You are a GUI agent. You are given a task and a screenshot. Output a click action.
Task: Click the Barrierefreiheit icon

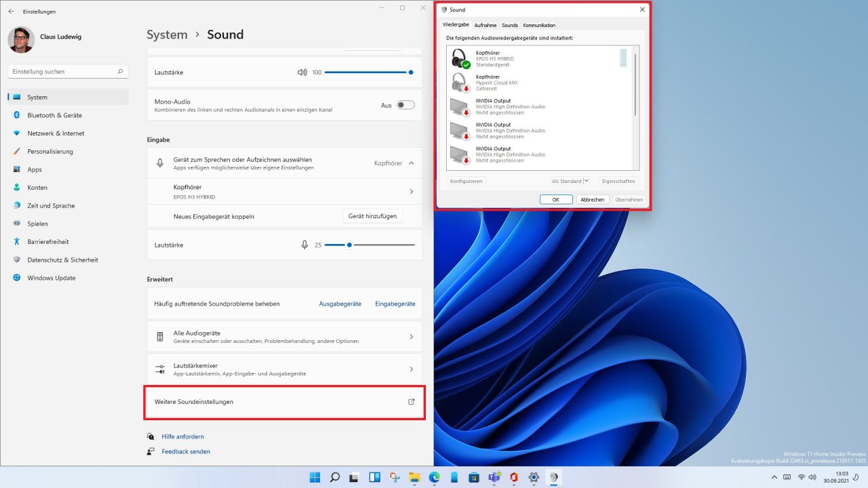17,242
